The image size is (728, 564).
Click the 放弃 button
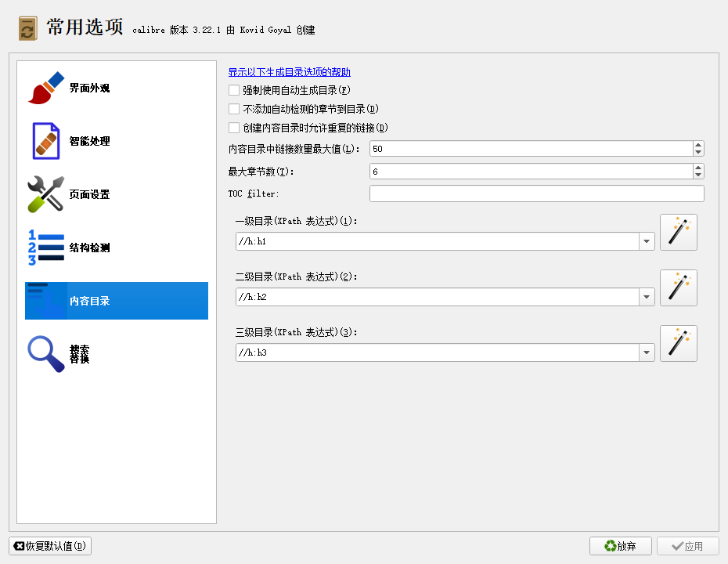620,546
